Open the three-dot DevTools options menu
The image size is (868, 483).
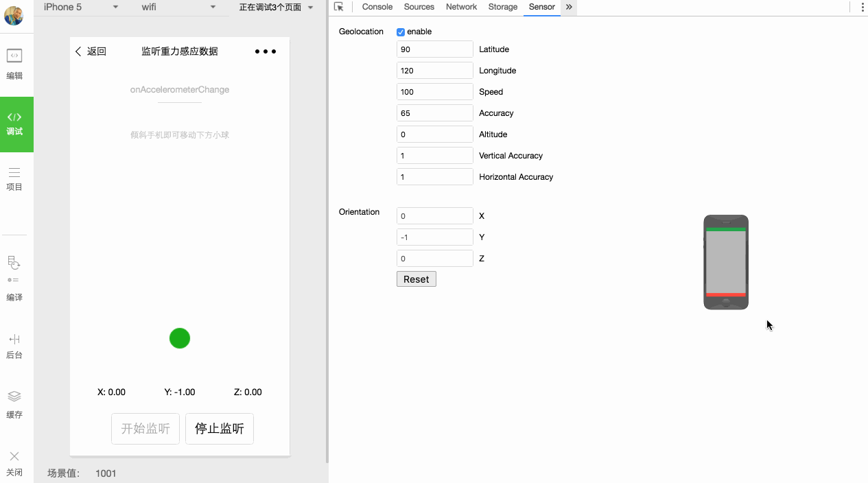click(863, 7)
